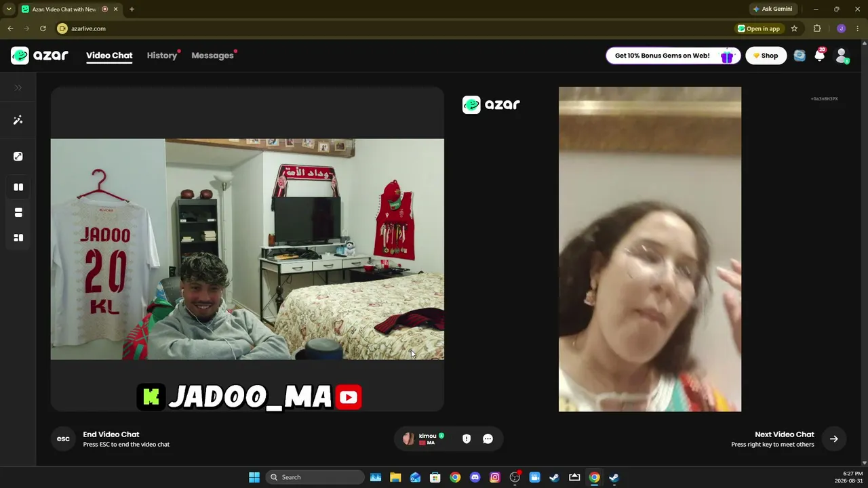Click the local camera video preview
Image resolution: width=868 pixels, height=488 pixels.
click(248, 249)
